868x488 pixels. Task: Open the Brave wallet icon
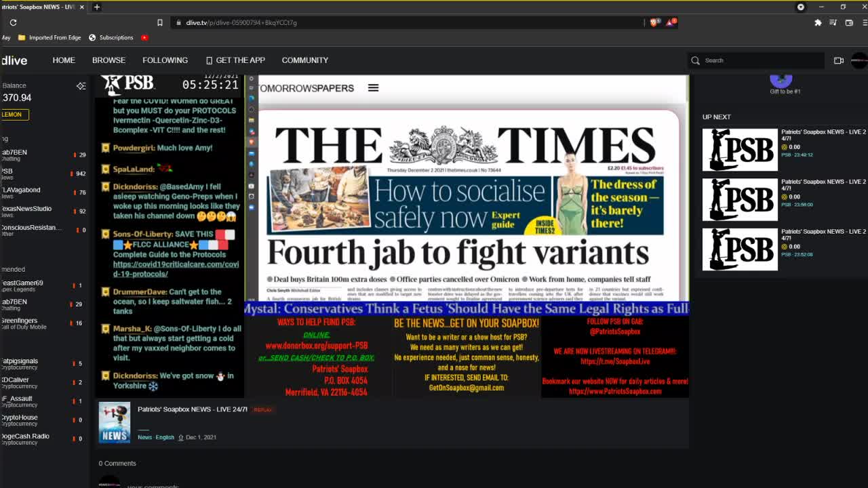coord(849,22)
